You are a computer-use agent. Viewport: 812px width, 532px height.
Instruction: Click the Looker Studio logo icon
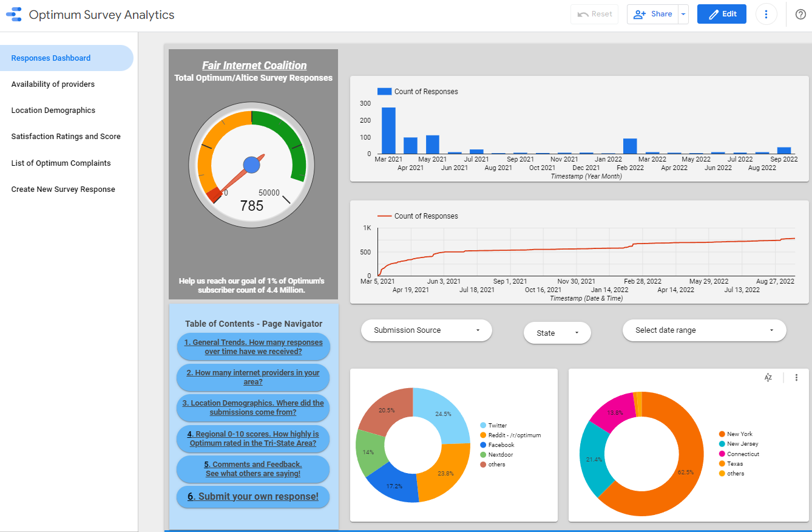(13, 15)
